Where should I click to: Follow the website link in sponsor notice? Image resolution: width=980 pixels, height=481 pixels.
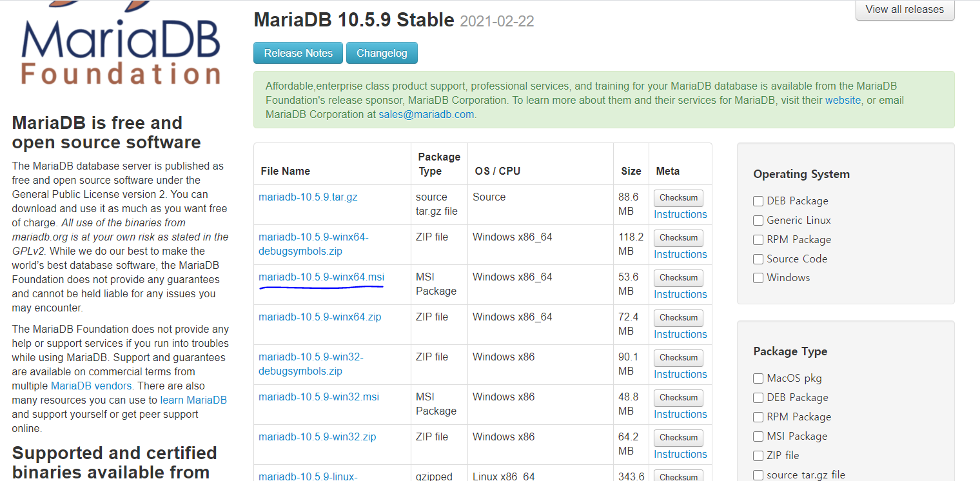tap(843, 101)
